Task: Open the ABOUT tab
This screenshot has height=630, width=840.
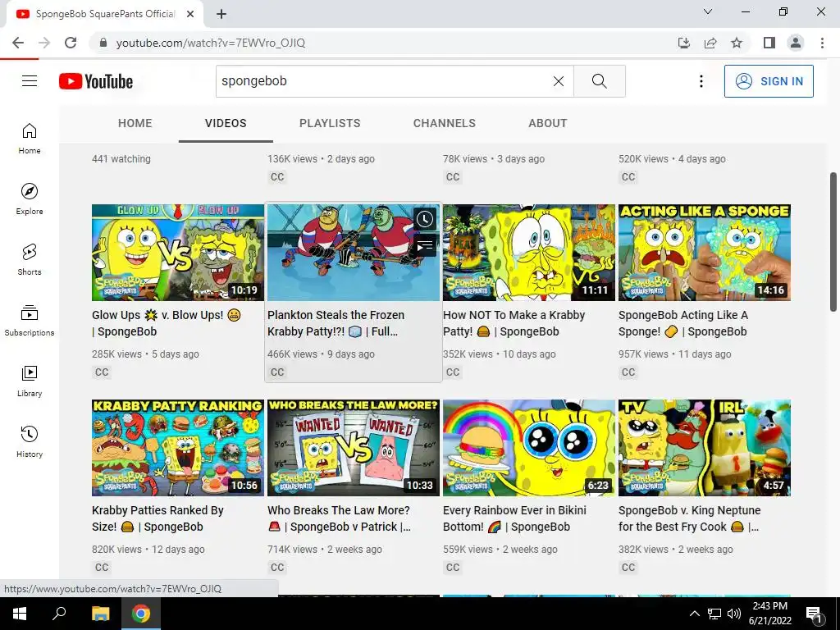Action: pos(547,123)
